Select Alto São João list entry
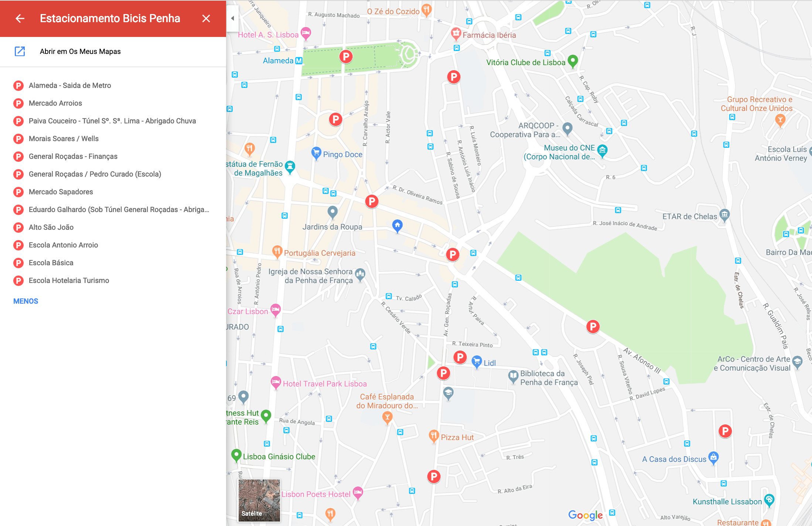Image resolution: width=812 pixels, height=526 pixels. coord(113,228)
